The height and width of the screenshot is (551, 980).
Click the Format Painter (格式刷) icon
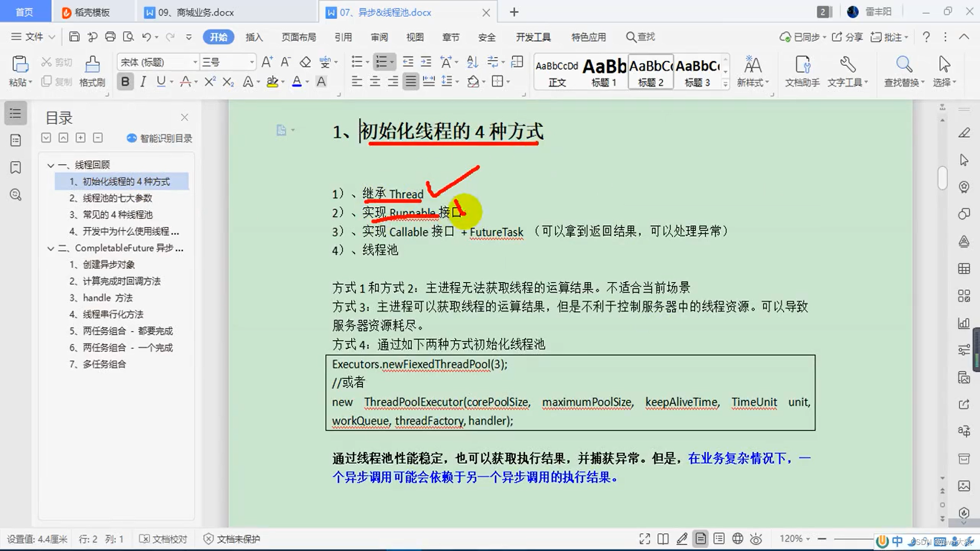tap(92, 65)
